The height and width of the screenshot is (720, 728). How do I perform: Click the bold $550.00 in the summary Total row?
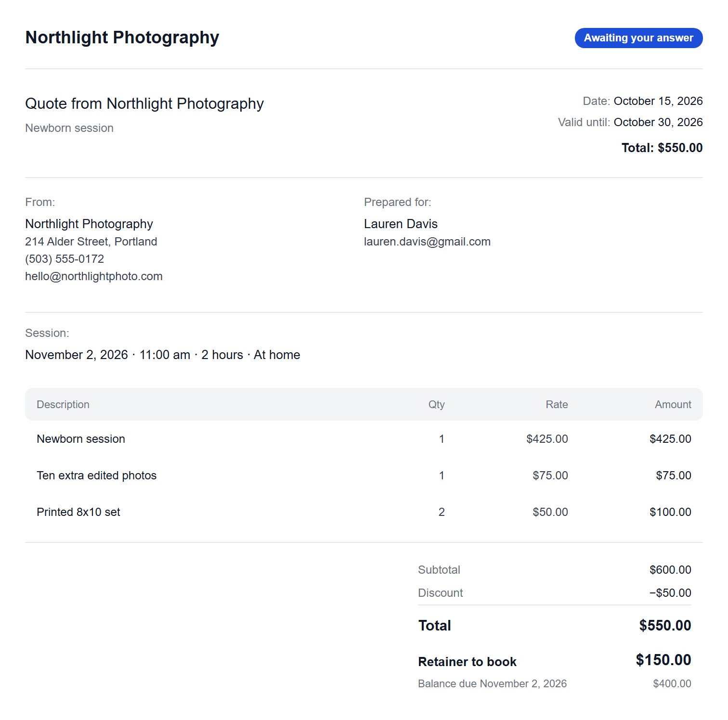point(665,625)
